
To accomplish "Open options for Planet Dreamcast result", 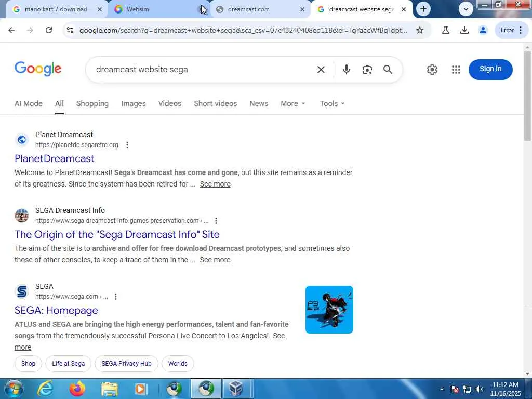I will click(127, 145).
